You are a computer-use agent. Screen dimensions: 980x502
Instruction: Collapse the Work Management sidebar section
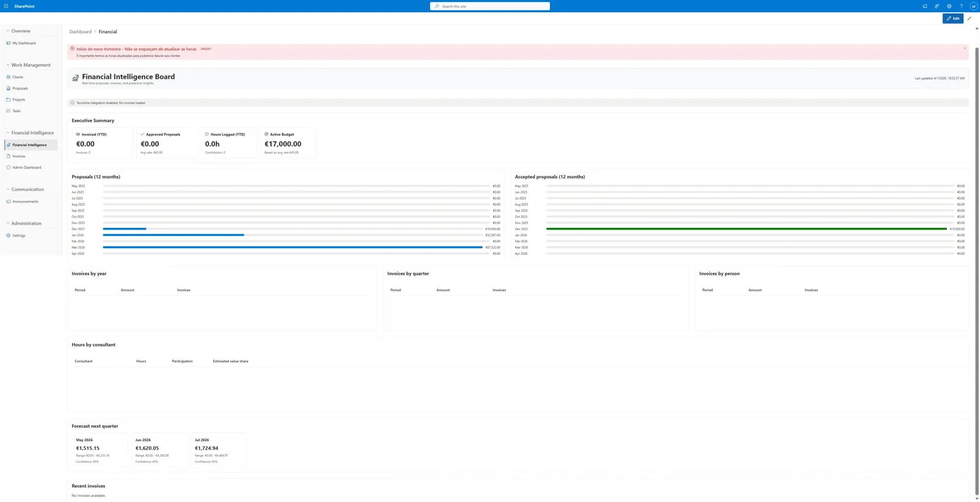pyautogui.click(x=8, y=65)
